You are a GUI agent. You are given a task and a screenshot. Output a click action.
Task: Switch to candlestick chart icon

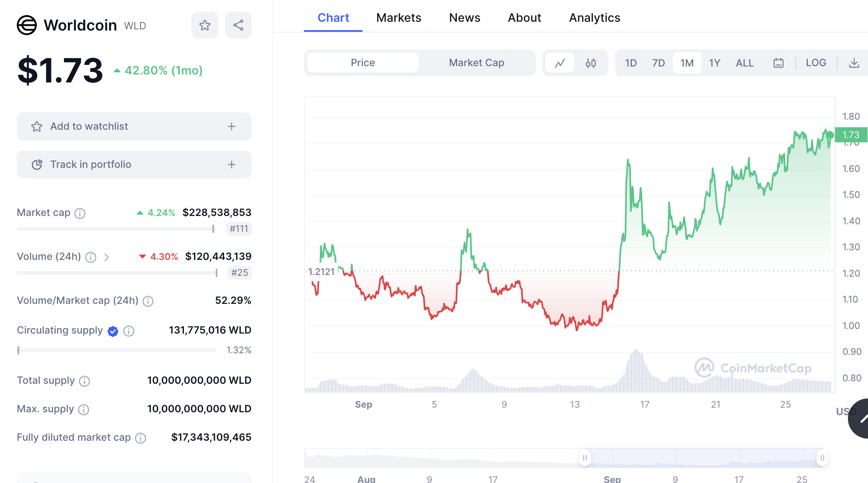click(591, 63)
